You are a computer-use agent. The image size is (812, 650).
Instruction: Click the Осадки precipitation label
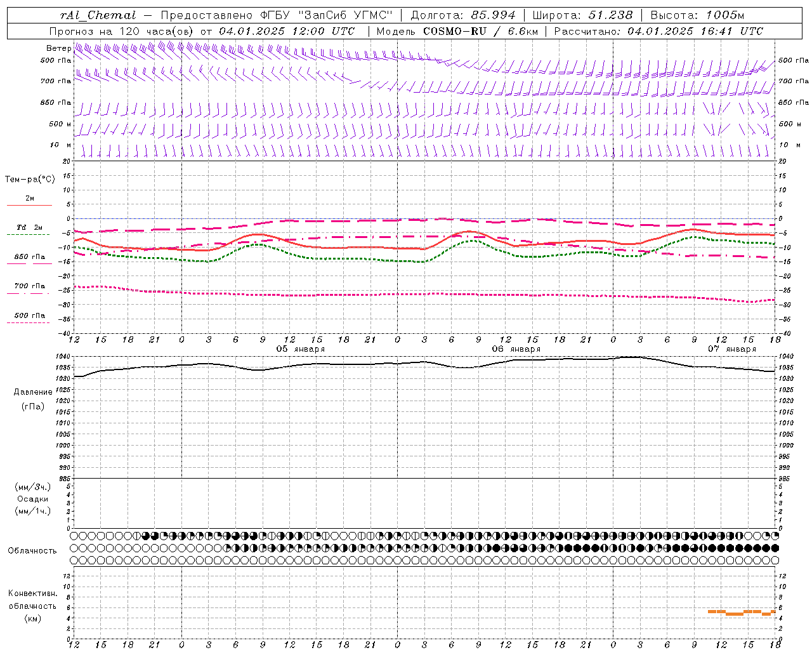coord(32,499)
